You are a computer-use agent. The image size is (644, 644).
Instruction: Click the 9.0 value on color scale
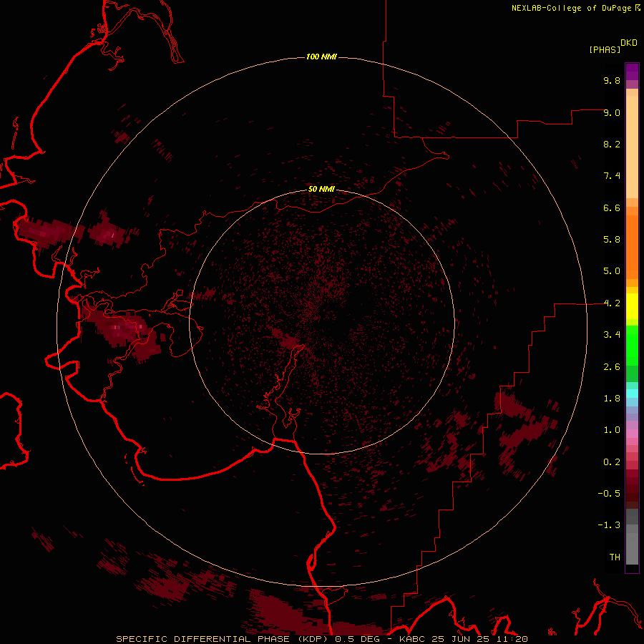pyautogui.click(x=612, y=112)
